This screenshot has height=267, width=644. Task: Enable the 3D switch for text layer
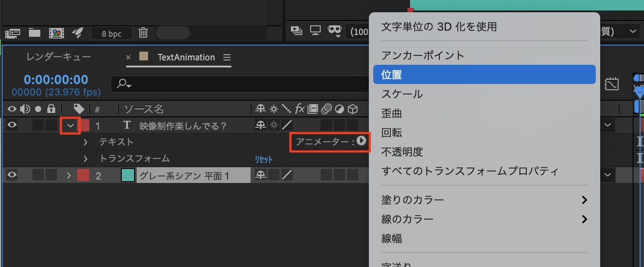[353, 125]
